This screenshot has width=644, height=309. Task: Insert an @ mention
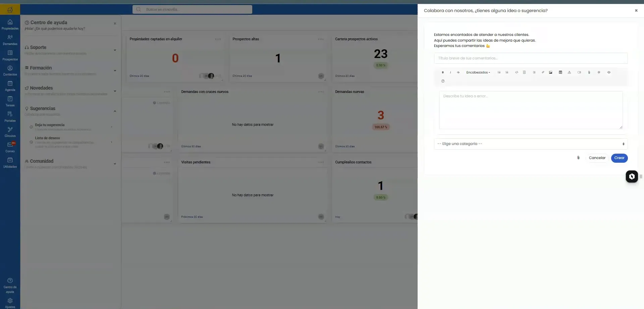pos(599,72)
